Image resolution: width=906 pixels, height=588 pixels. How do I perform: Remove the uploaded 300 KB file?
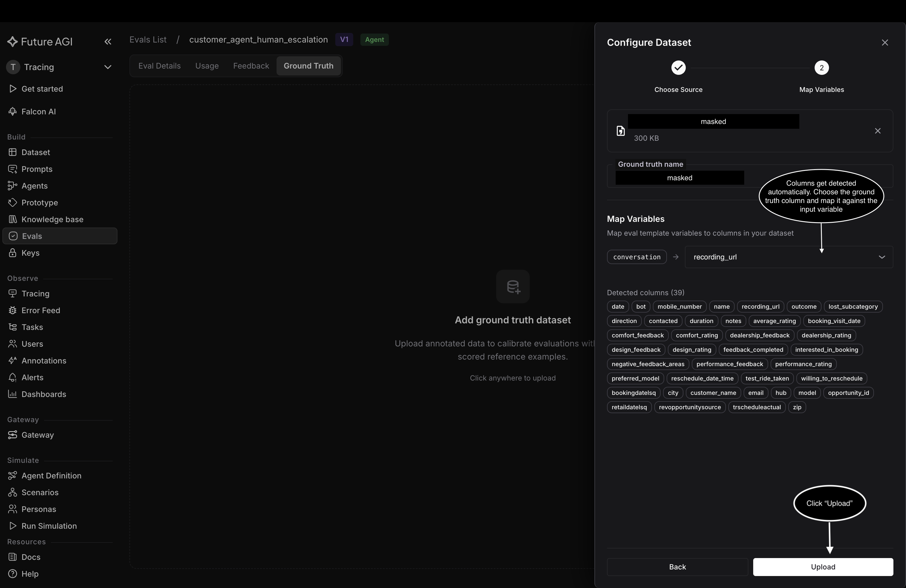(x=878, y=131)
